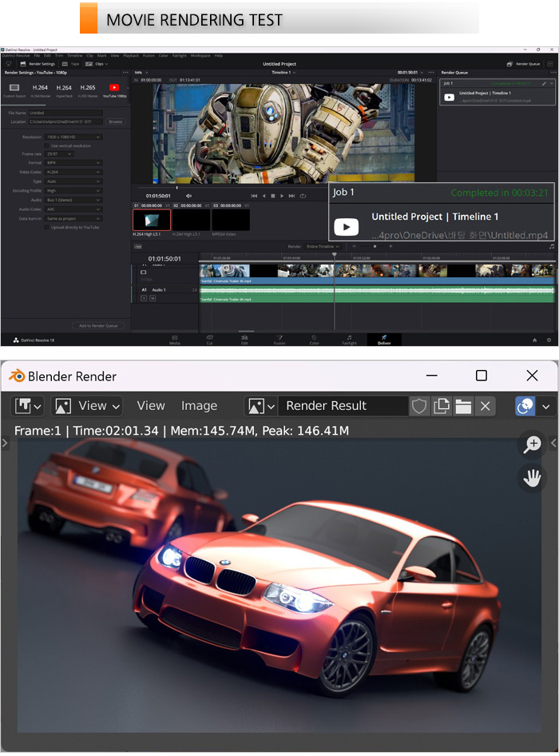Toggle Video 1 track enable icon
Image resolution: width=559 pixels, height=756 pixels.
143,273
